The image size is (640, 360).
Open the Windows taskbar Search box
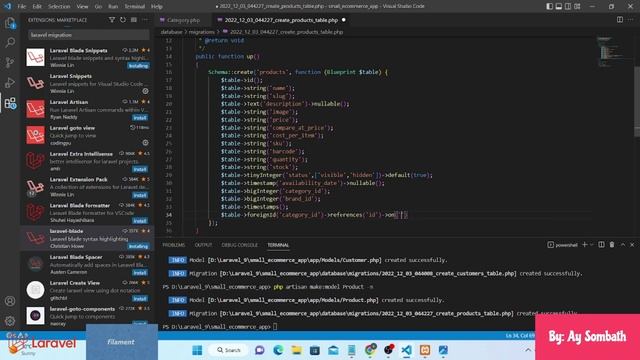click(x=229, y=350)
